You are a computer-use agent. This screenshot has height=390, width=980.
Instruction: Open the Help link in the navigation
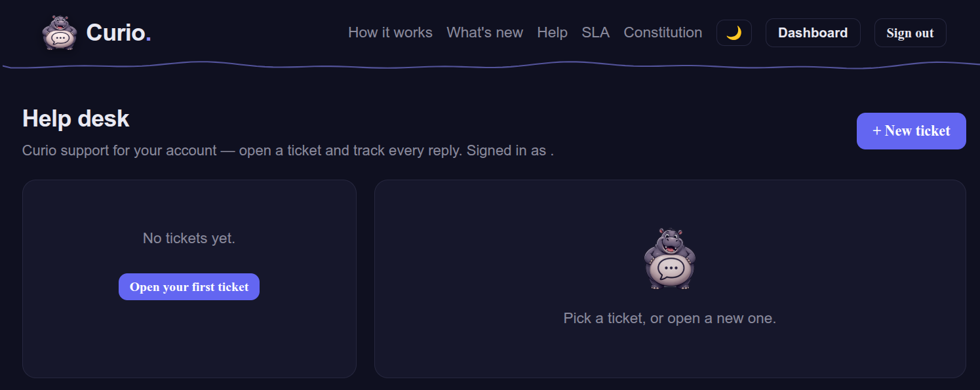click(x=552, y=33)
